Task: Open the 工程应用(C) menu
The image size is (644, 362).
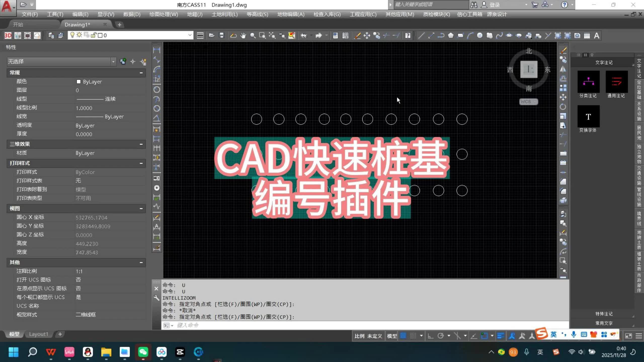Action: 363,14
